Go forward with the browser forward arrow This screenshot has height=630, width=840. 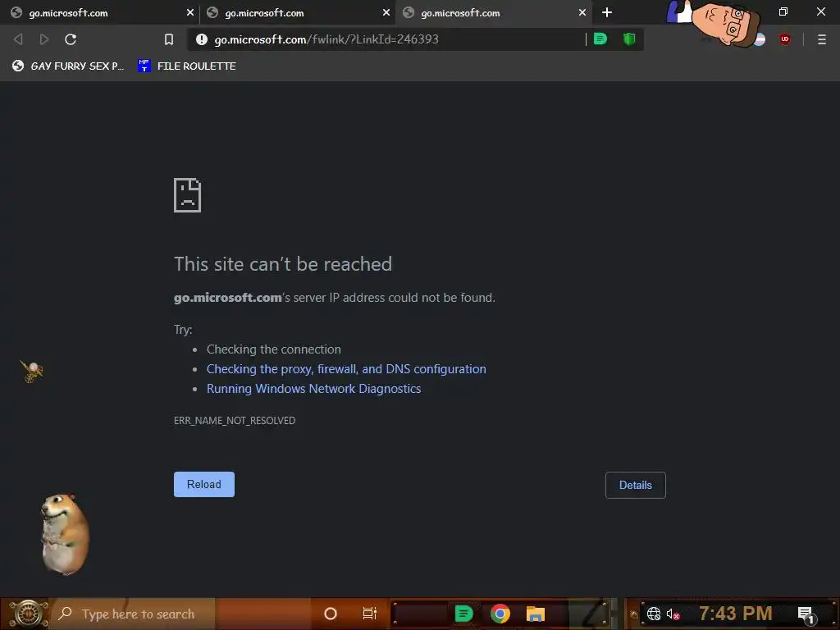pos(44,39)
